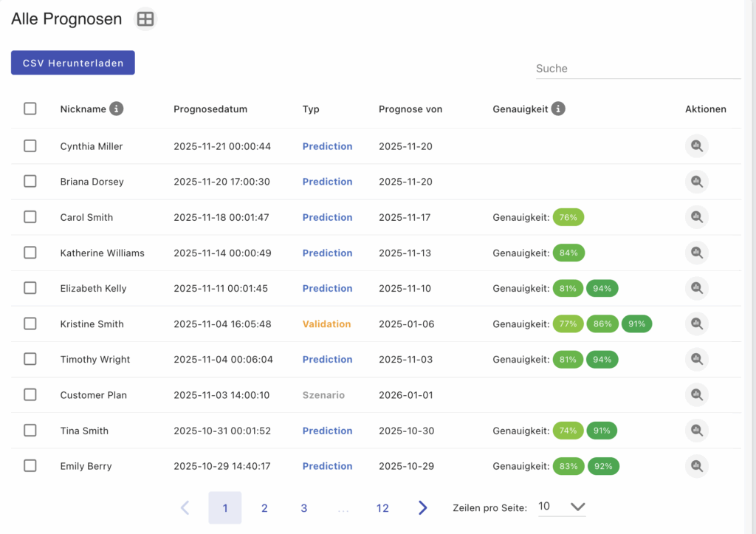The width and height of the screenshot is (756, 534).
Task: Open Prediction link for Katherine Williams
Action: 327,253
